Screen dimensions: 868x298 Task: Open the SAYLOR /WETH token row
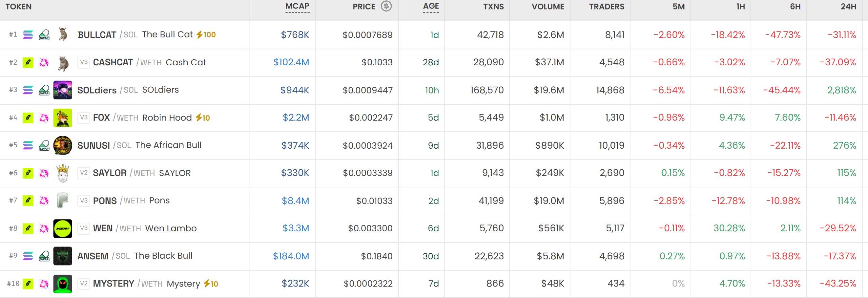coord(434,173)
